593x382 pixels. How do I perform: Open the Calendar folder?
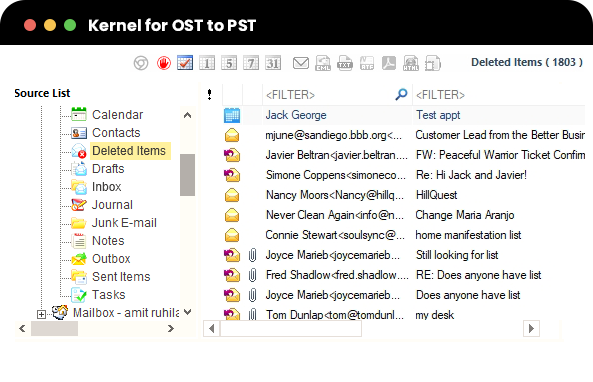pos(118,115)
